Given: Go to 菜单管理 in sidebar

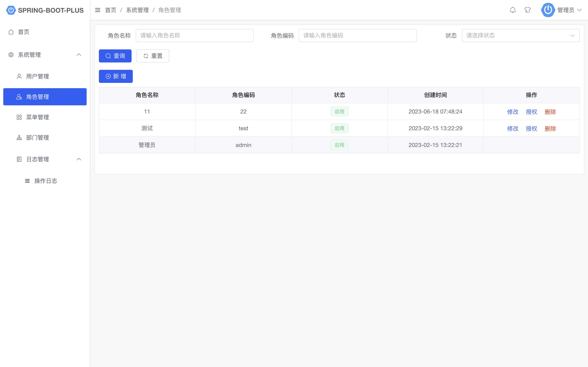Looking at the screenshot, I should [x=37, y=117].
